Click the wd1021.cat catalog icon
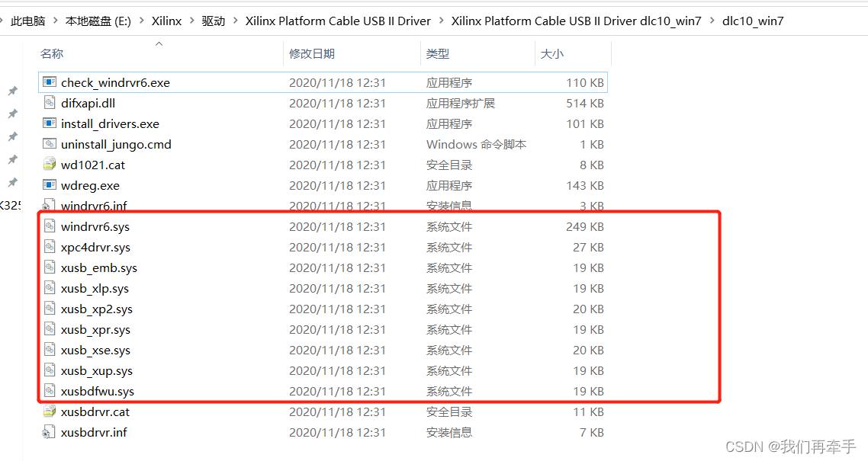The width and height of the screenshot is (868, 461). click(50, 165)
